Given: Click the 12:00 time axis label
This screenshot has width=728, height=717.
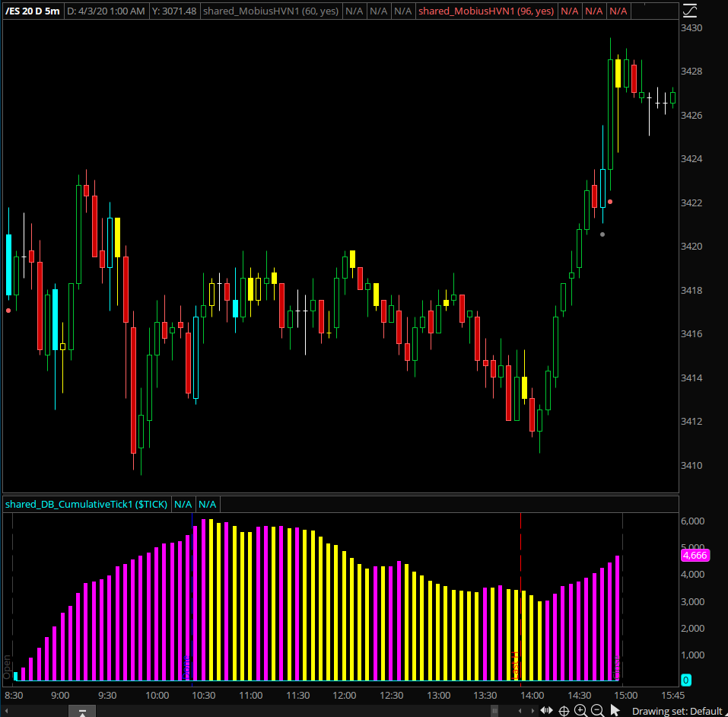Looking at the screenshot, I should pos(345,695).
